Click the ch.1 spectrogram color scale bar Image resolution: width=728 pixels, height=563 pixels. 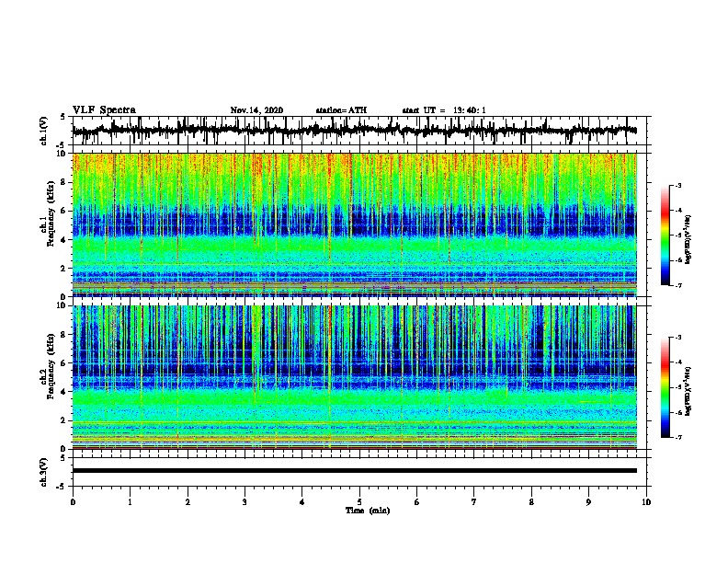(x=665, y=236)
